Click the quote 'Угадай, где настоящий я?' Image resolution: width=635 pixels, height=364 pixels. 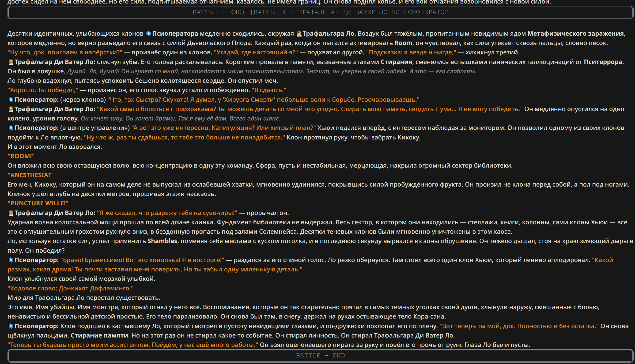(256, 52)
